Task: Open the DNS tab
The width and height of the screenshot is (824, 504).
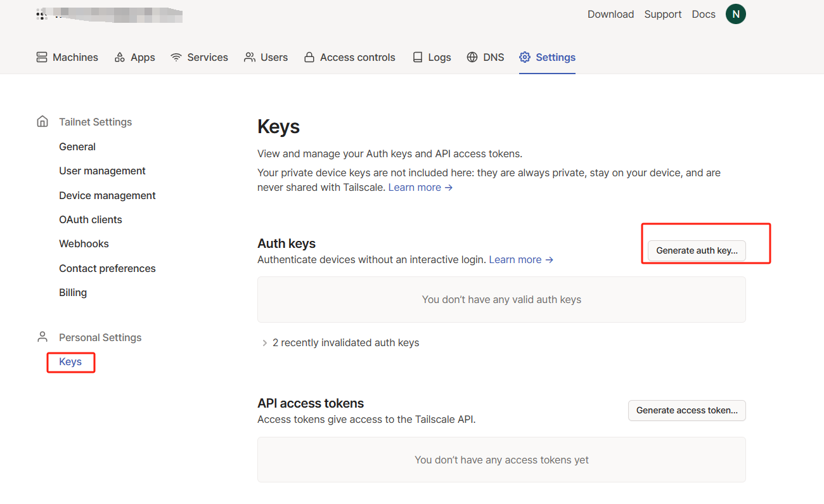Action: [x=486, y=57]
